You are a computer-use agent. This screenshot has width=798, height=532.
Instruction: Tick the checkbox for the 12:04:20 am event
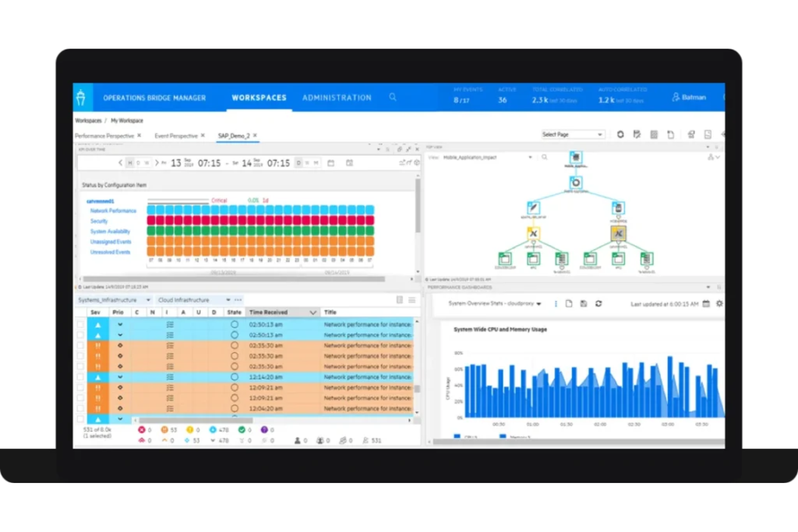coord(80,409)
